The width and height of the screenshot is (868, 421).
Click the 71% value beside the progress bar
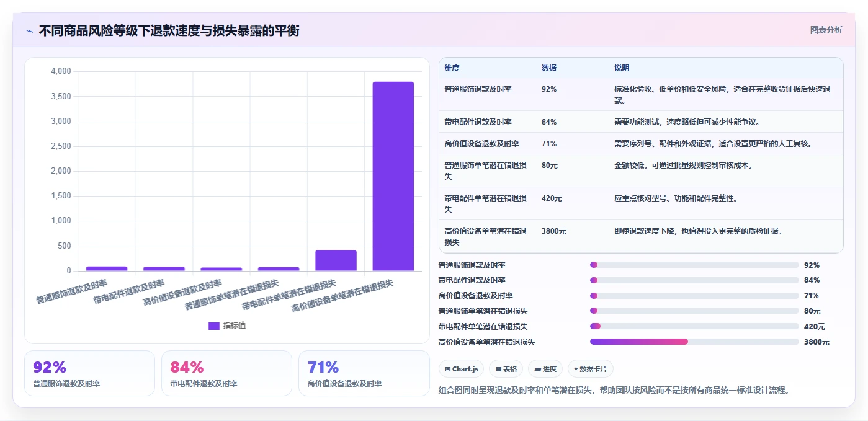click(x=812, y=296)
